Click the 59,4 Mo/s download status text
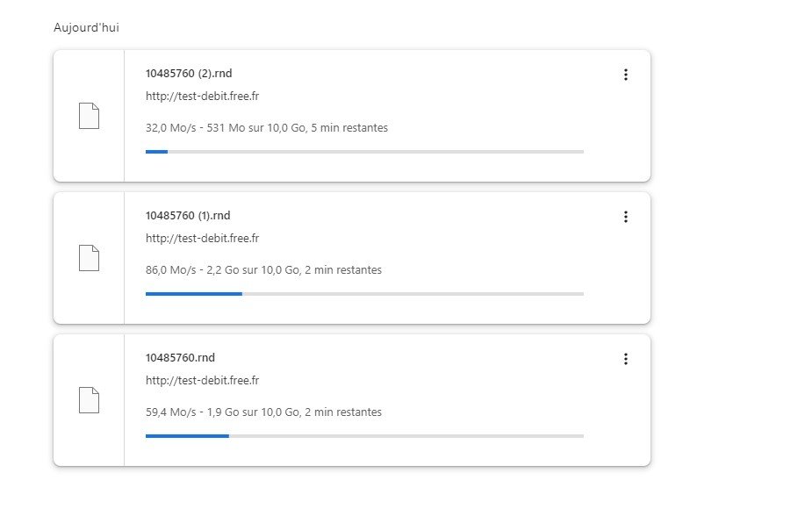Image resolution: width=812 pixels, height=523 pixels. pos(263,412)
